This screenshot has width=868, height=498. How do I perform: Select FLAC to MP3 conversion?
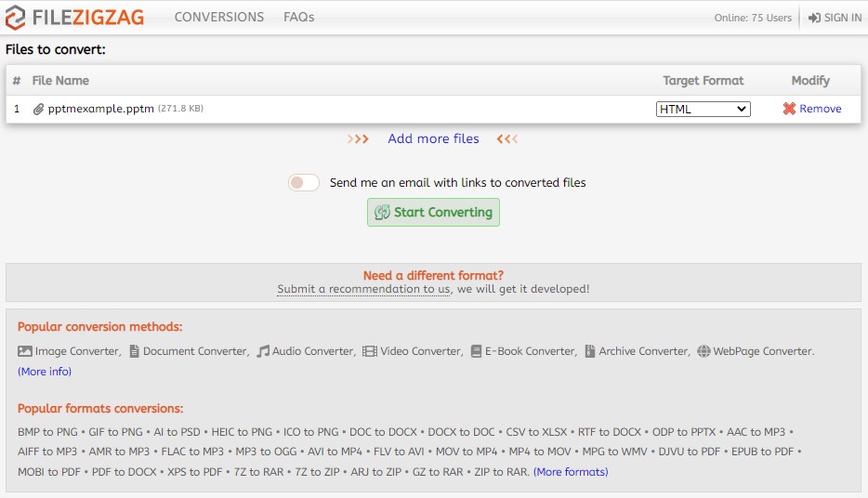point(192,452)
